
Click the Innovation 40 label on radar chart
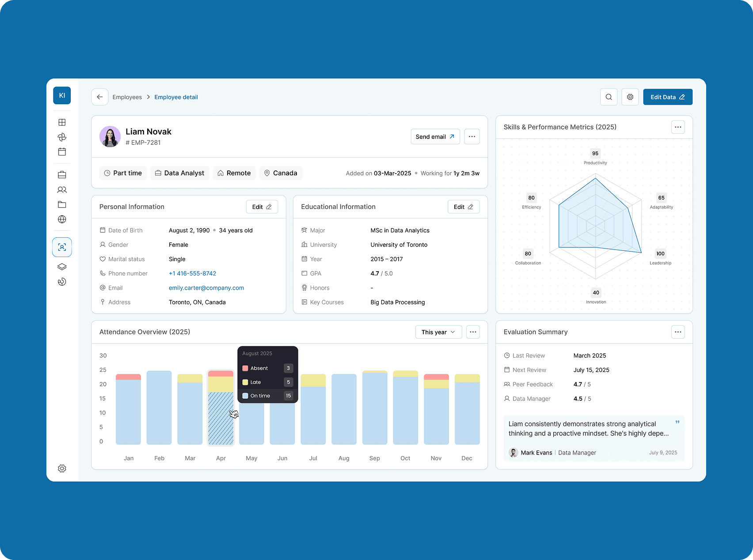(x=596, y=296)
